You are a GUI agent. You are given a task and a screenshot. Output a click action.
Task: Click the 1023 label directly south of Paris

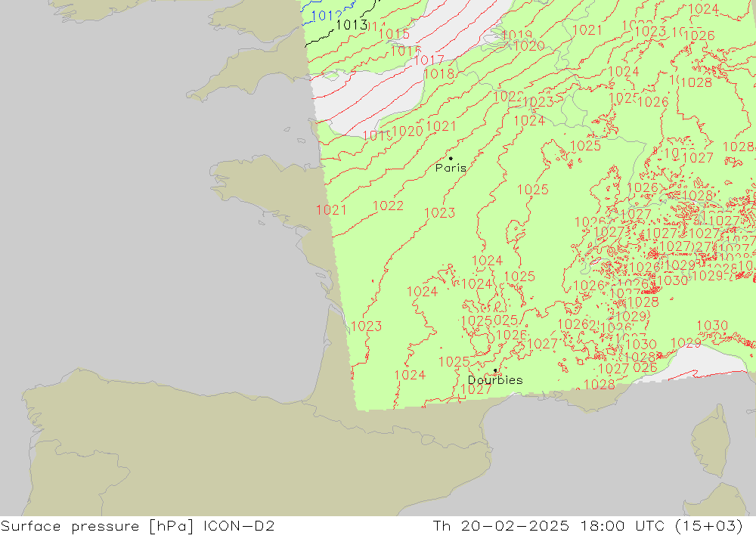tap(440, 212)
